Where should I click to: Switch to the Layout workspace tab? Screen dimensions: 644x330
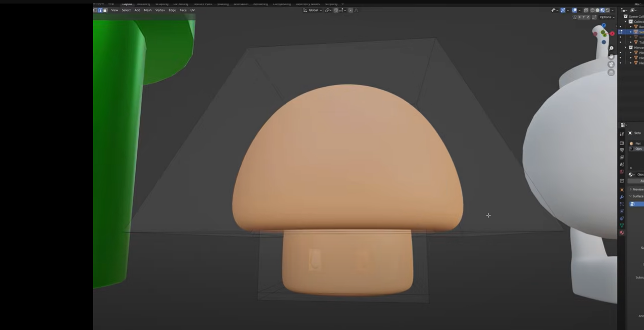point(127,4)
